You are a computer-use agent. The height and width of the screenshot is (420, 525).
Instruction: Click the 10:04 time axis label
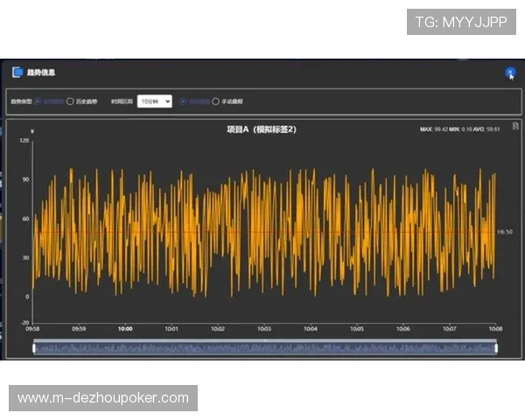(x=311, y=329)
